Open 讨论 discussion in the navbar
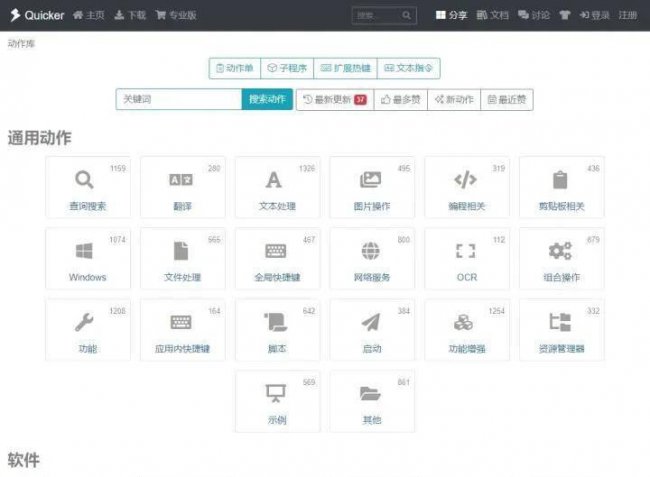 [x=534, y=15]
